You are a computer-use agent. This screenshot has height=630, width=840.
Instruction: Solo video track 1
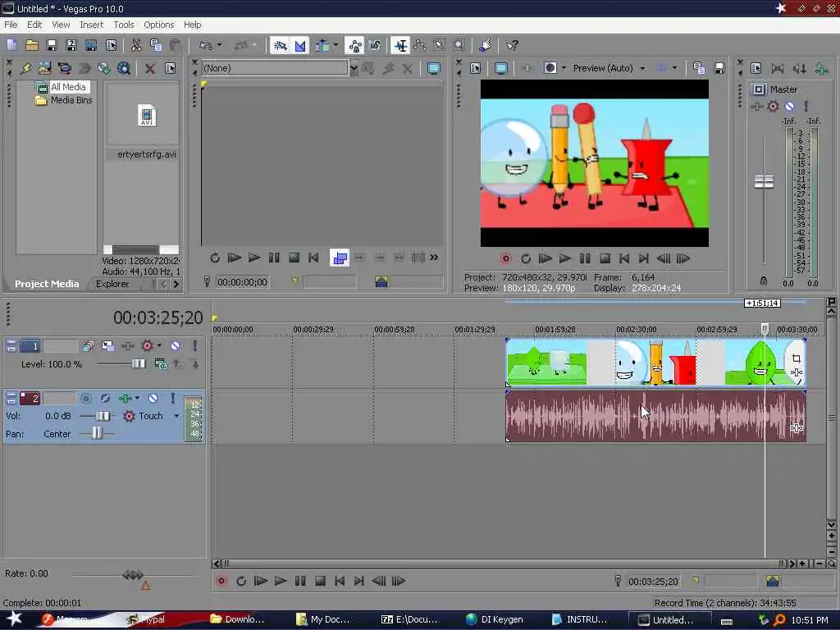pos(194,345)
